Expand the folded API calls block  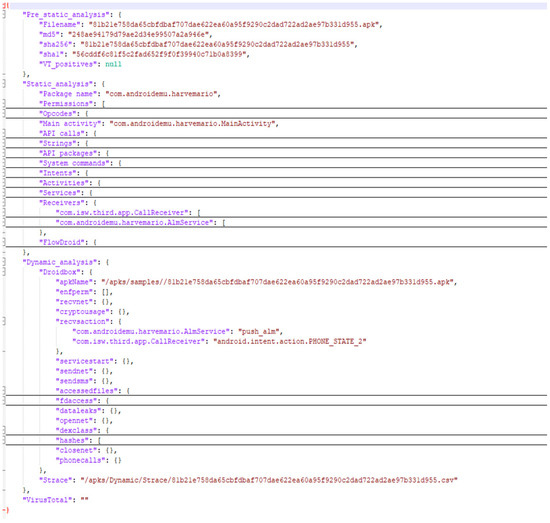pos(4,133)
